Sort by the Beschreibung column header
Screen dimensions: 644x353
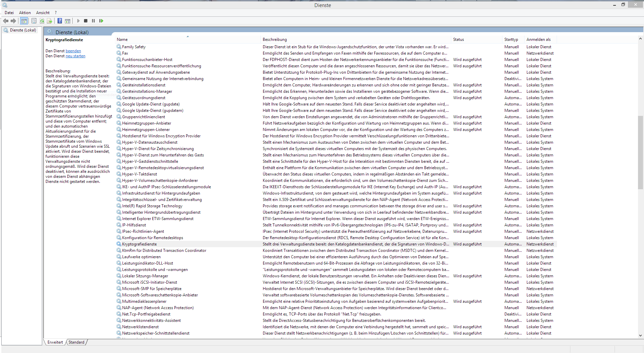(x=356, y=40)
